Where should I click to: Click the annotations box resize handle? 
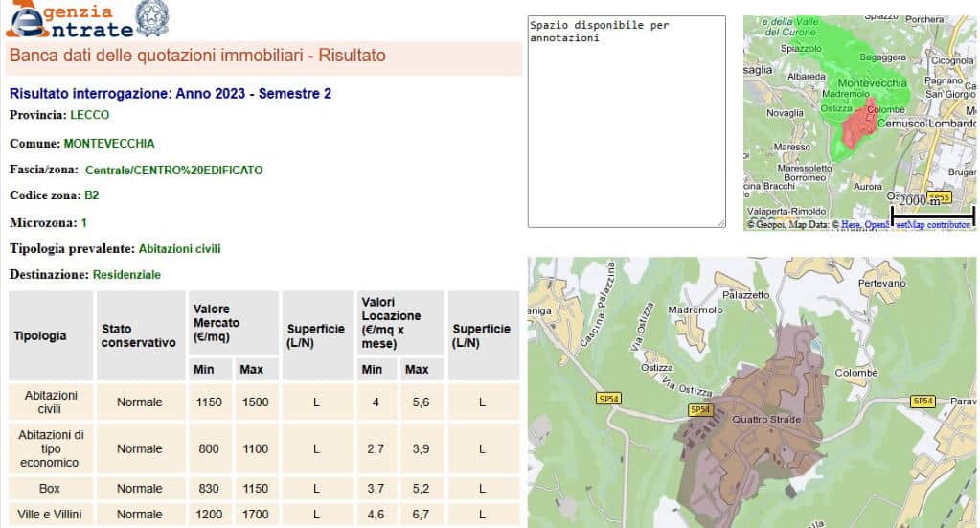click(720, 222)
